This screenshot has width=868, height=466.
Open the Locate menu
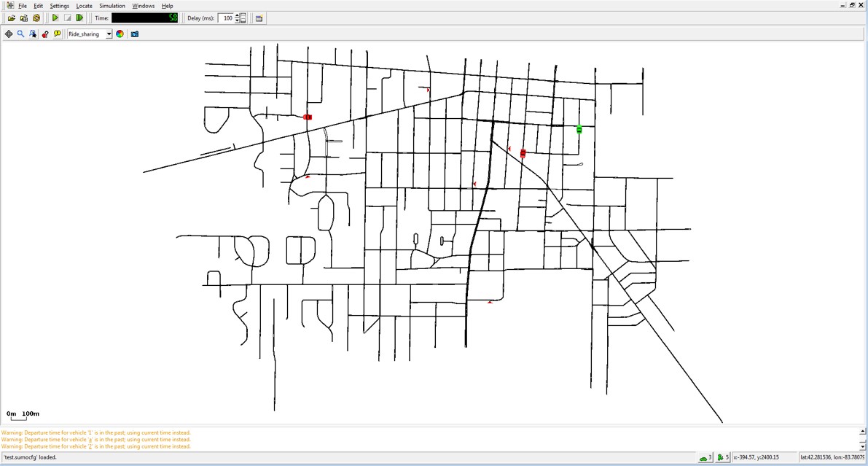84,6
